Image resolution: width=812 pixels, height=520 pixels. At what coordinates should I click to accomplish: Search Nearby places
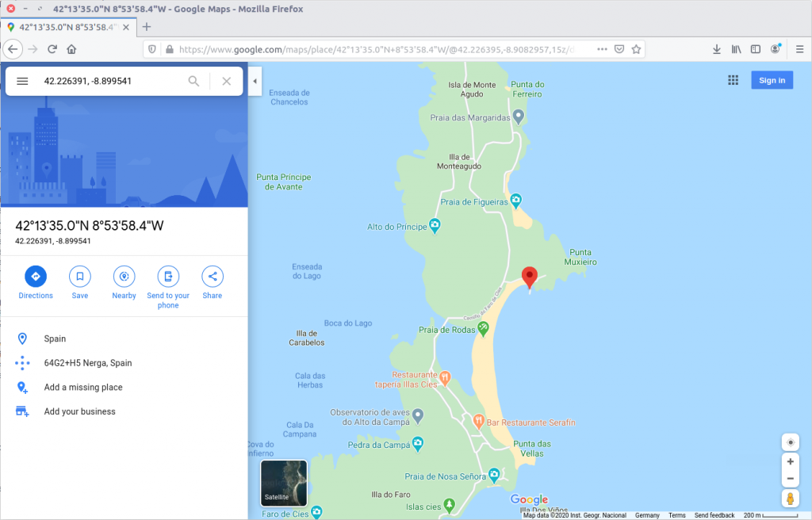tap(124, 282)
